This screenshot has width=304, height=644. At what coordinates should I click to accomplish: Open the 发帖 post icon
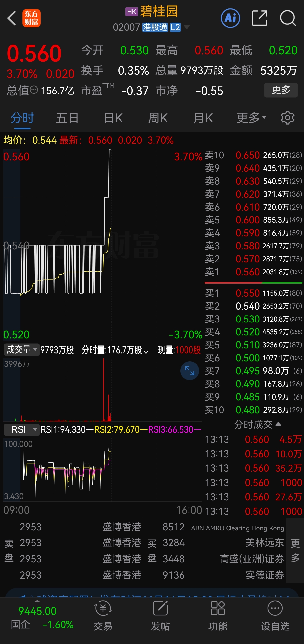click(160, 616)
